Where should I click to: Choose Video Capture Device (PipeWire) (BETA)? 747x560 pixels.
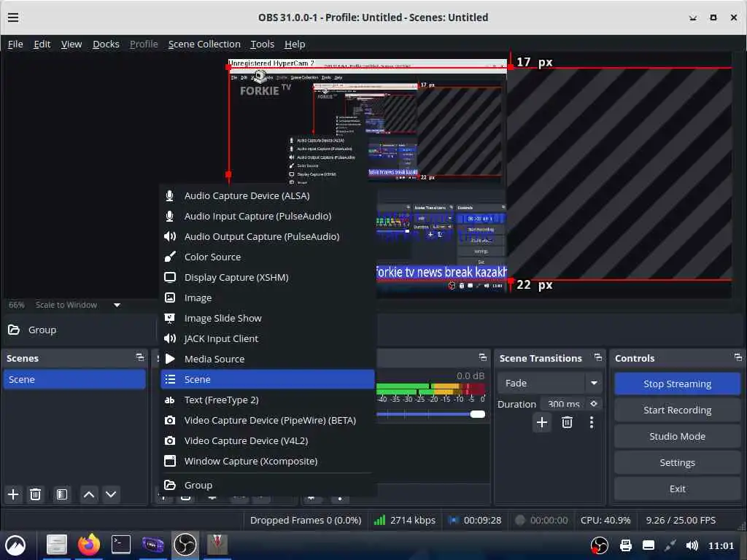(x=267, y=421)
